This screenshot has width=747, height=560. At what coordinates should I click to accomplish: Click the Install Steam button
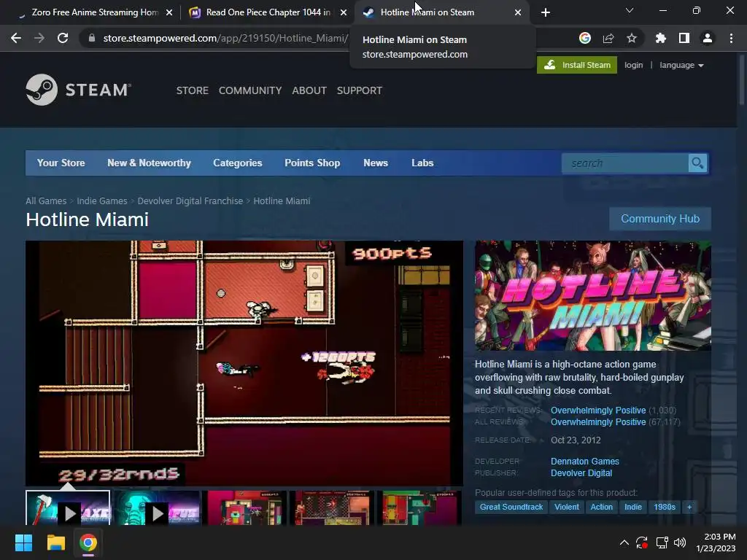click(x=577, y=65)
